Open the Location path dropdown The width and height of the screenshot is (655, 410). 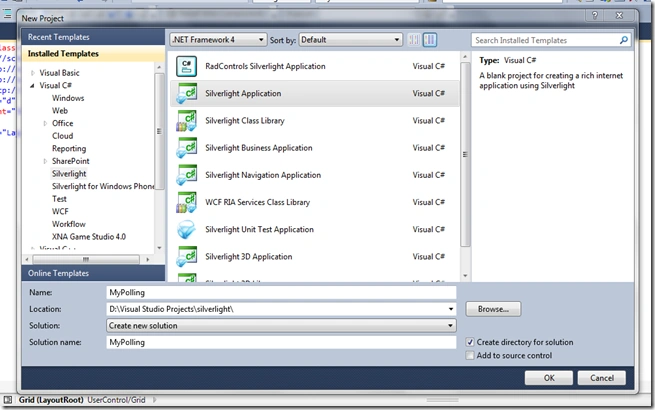pyautogui.click(x=451, y=309)
